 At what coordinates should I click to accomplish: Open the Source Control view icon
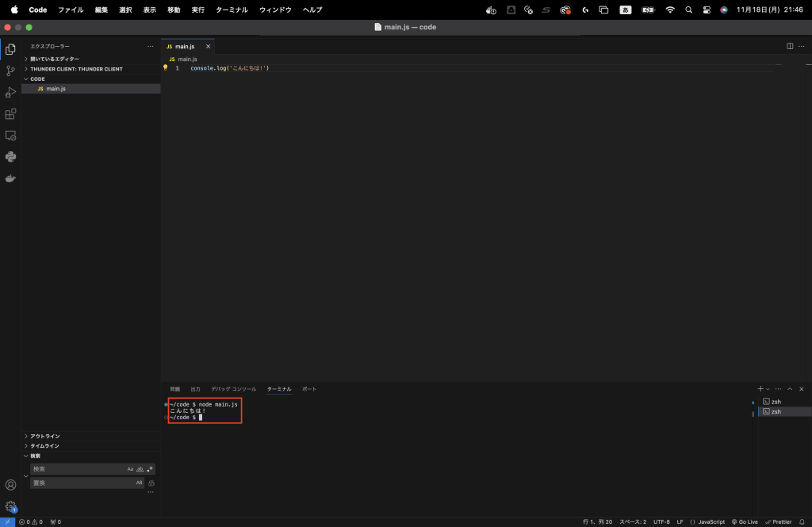click(10, 71)
